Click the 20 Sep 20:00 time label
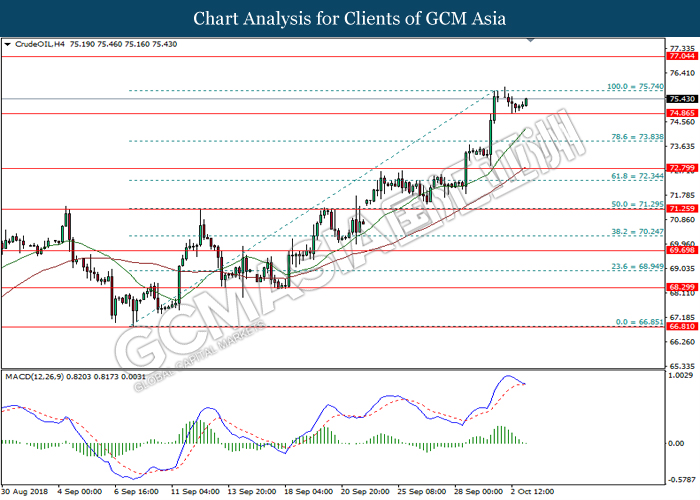 click(x=365, y=492)
